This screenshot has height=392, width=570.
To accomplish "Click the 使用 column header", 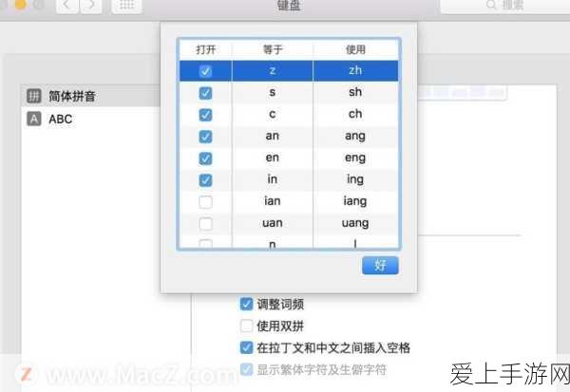I will pyautogui.click(x=355, y=49).
